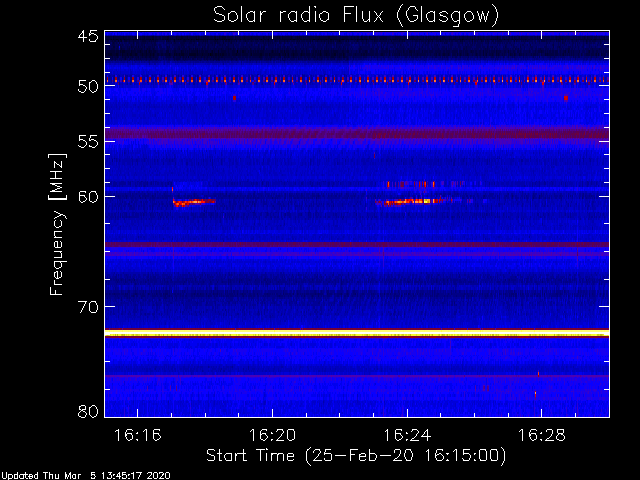Click the 60 frequency tick label
The image size is (640, 480).
coord(88,196)
